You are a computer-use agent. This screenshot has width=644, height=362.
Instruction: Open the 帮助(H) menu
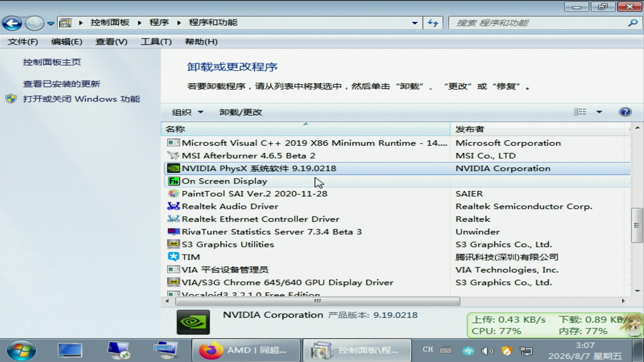[x=201, y=42]
